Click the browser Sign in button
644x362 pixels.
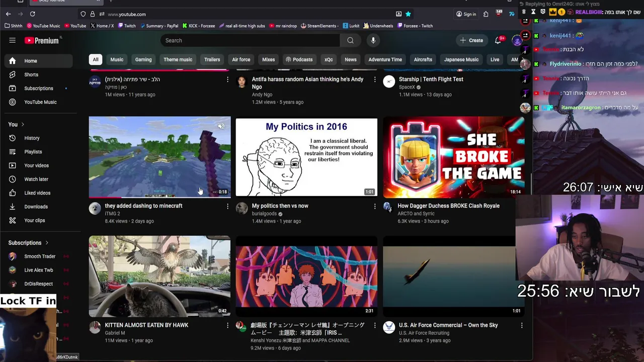466,14
